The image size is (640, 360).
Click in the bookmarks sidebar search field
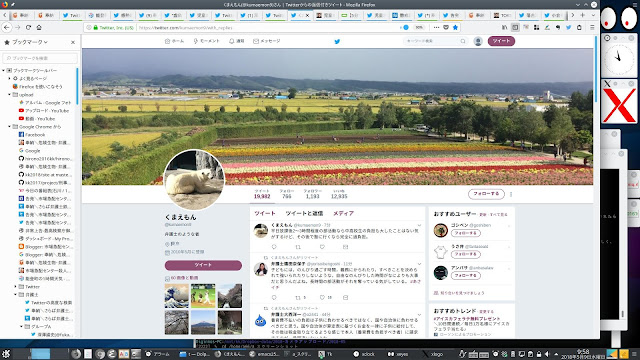point(40,58)
